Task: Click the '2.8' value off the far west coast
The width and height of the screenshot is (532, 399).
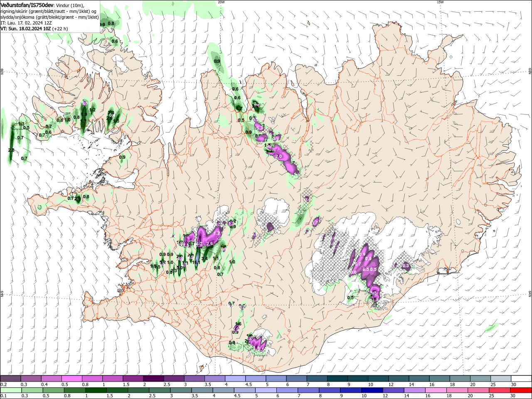Action: pyautogui.click(x=11, y=150)
